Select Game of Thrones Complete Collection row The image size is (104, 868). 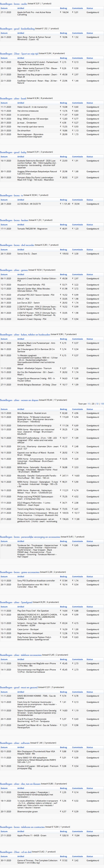(52, 862)
